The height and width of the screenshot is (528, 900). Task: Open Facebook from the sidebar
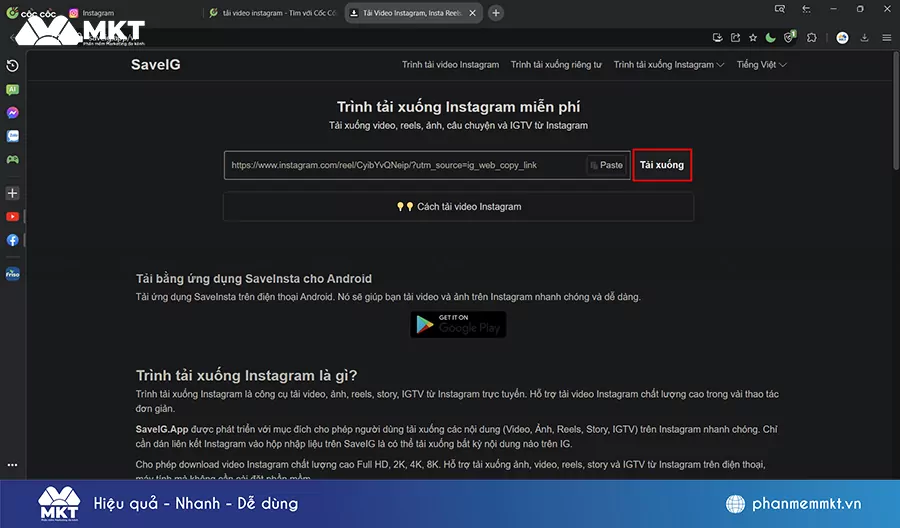point(12,240)
